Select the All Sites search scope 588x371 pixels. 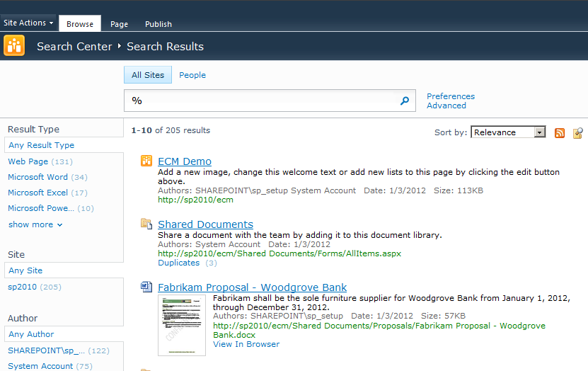148,74
